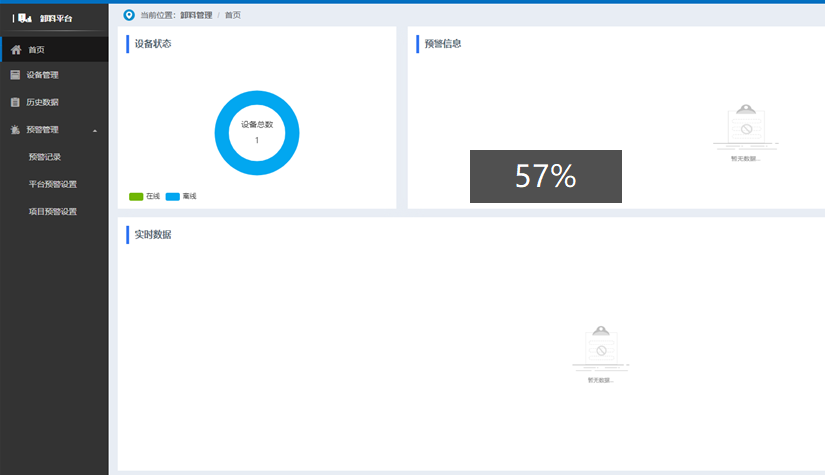The width and height of the screenshot is (825, 475).
Task: Open the 预警记录 submenu item
Action: (x=45, y=157)
